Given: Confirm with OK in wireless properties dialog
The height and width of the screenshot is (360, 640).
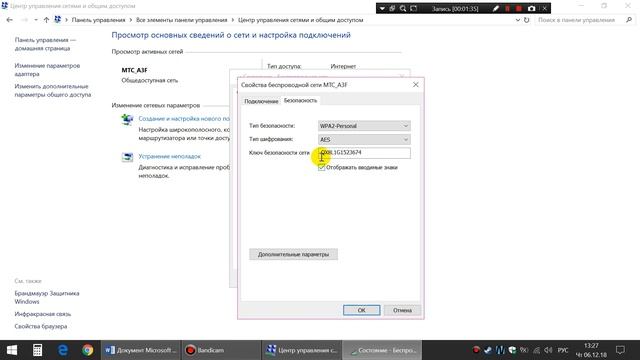Looking at the screenshot, I should [362, 310].
